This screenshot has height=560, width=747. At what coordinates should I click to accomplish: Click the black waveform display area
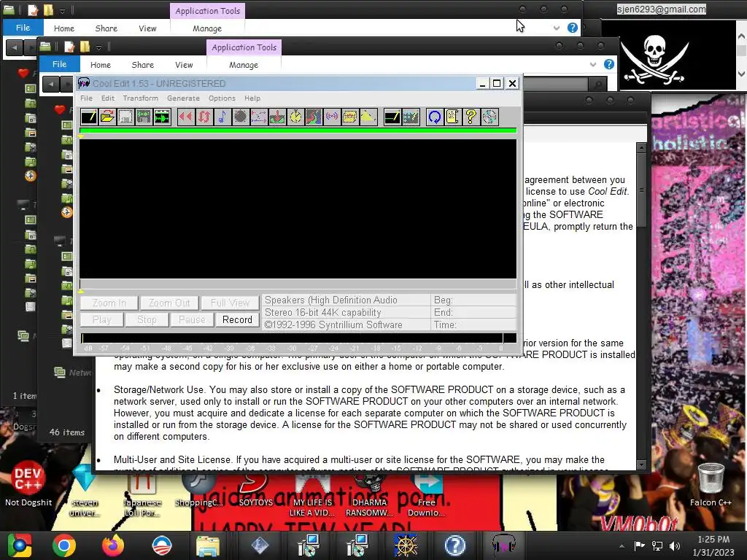coord(298,209)
